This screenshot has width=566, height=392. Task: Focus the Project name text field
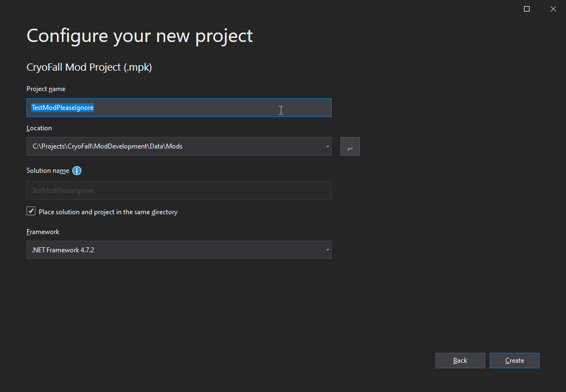coord(179,108)
